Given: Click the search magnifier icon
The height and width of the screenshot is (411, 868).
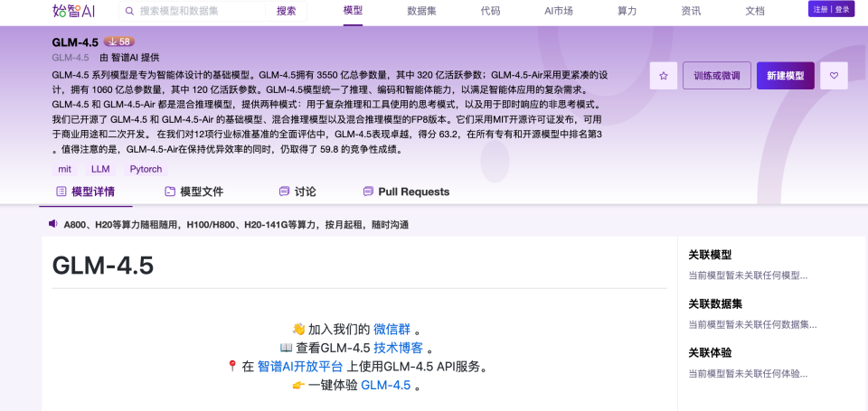Looking at the screenshot, I should (x=129, y=11).
